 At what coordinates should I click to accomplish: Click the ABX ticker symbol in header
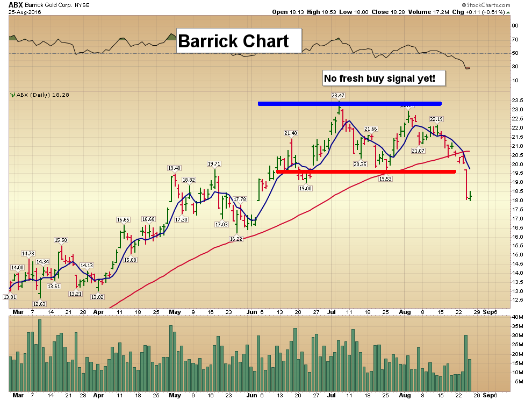tap(16, 5)
